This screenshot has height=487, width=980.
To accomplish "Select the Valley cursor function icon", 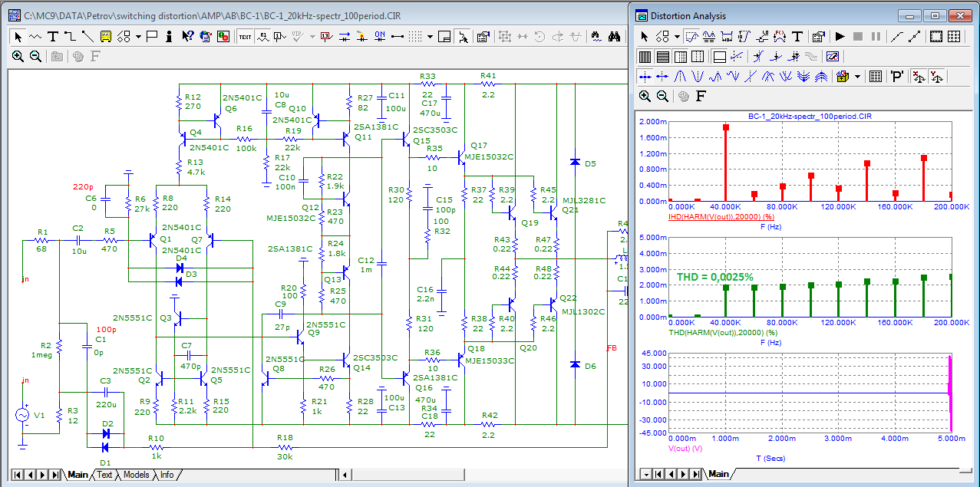I will 697,76.
